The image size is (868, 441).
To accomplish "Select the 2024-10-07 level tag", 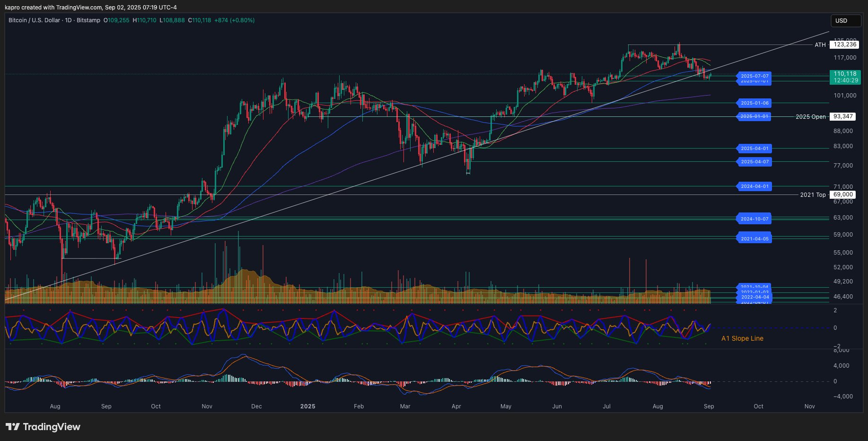I will (754, 219).
